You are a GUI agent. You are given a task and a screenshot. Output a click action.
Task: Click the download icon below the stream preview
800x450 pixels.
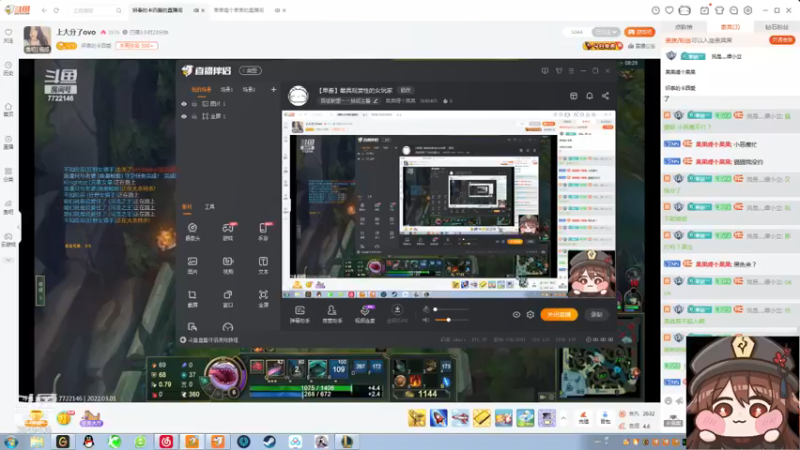point(397,310)
